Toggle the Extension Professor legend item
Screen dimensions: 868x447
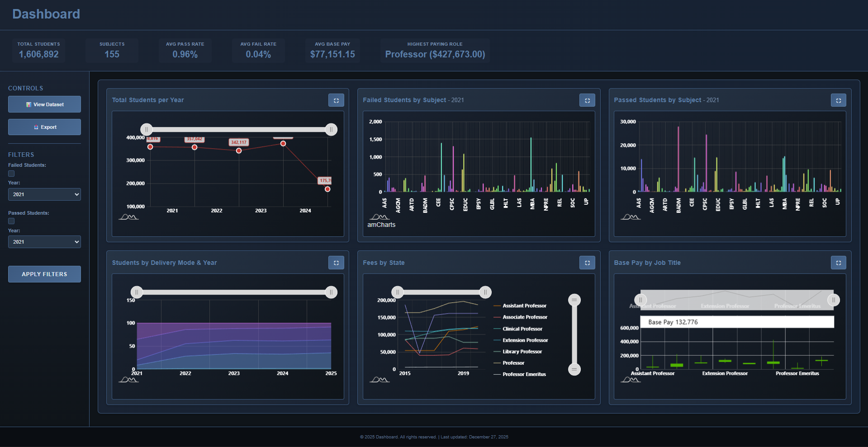click(521, 340)
